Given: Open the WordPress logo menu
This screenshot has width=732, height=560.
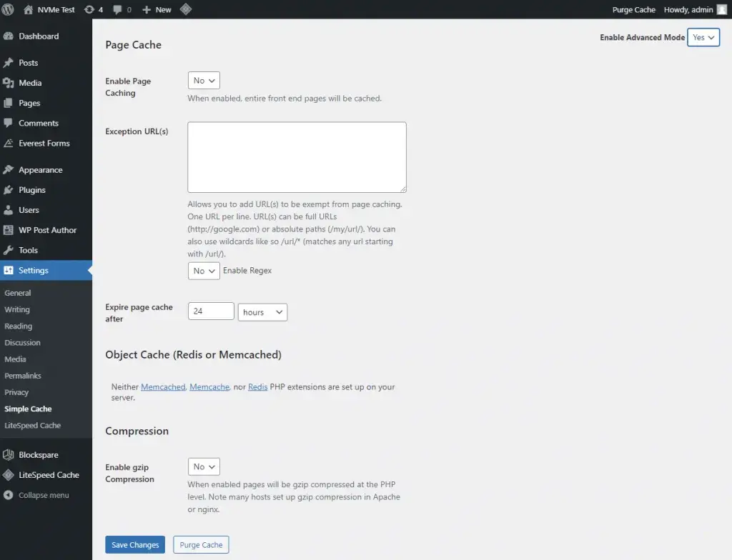Looking at the screenshot, I should click(x=7, y=9).
